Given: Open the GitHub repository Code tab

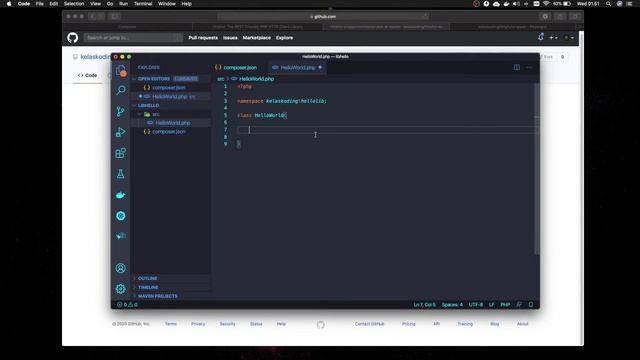Looking at the screenshot, I should coord(87,76).
